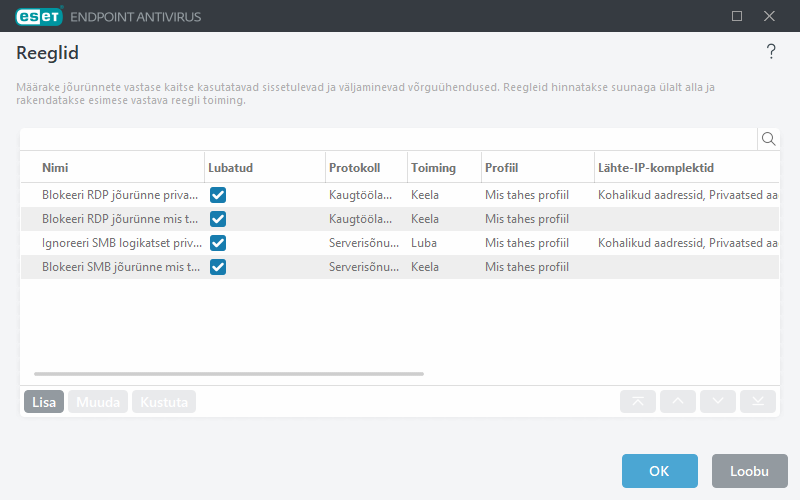Move rule up one position
Image resolution: width=800 pixels, height=500 pixels.
click(678, 401)
